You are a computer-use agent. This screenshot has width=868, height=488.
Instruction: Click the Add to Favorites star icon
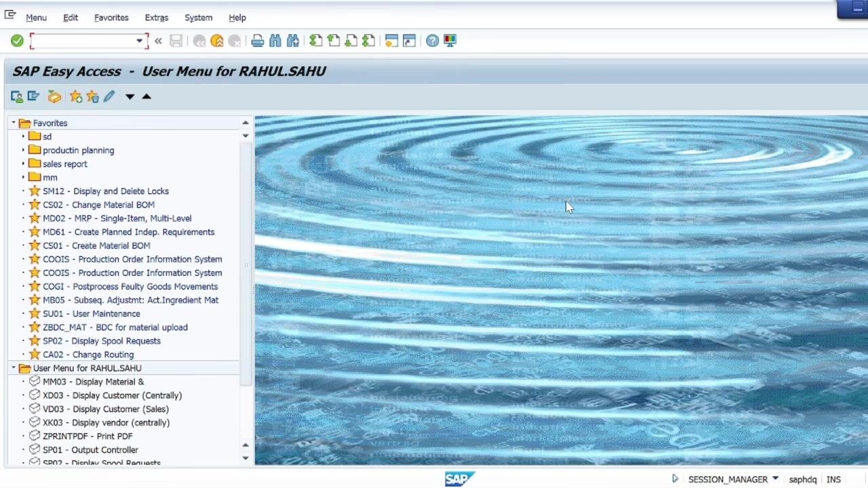click(x=75, y=97)
